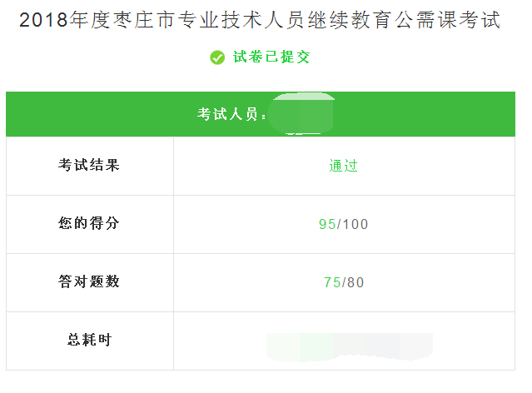The height and width of the screenshot is (393, 532).
Task: Select the 您的得分 row label
Action: point(89,223)
